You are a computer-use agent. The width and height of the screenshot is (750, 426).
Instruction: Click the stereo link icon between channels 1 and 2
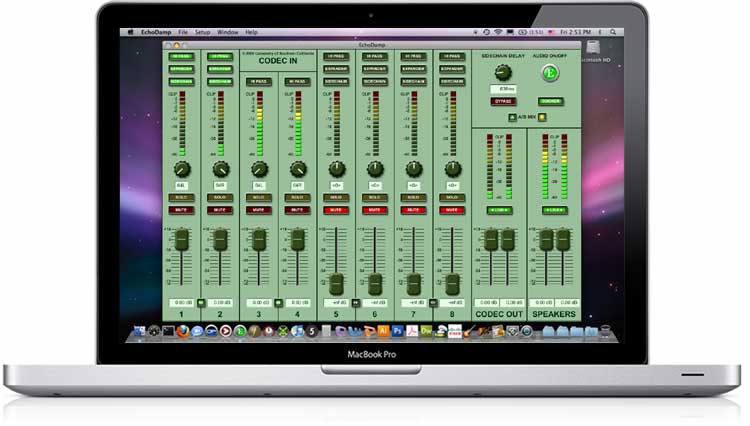click(201, 303)
